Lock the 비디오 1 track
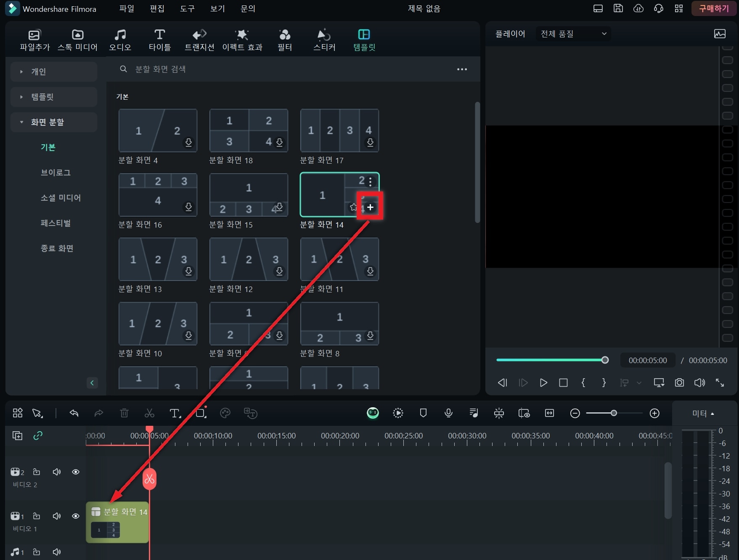This screenshot has width=739, height=560. pyautogui.click(x=37, y=516)
